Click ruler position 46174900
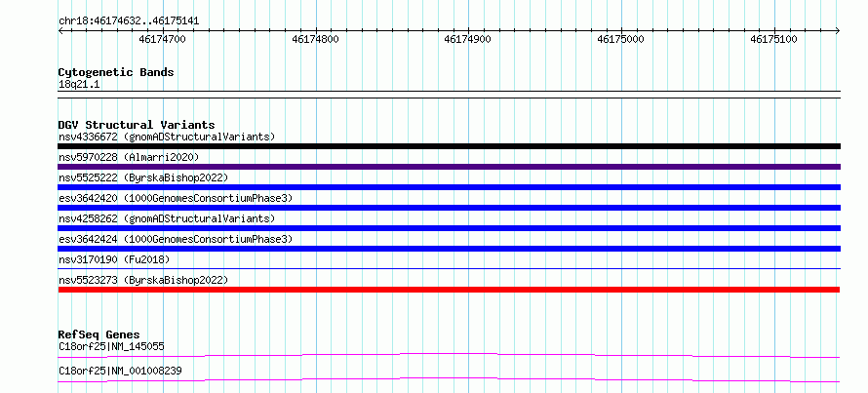 tap(468, 39)
